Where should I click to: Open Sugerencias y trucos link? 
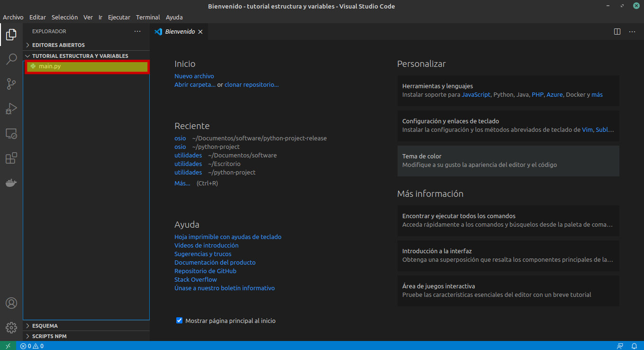click(x=203, y=254)
